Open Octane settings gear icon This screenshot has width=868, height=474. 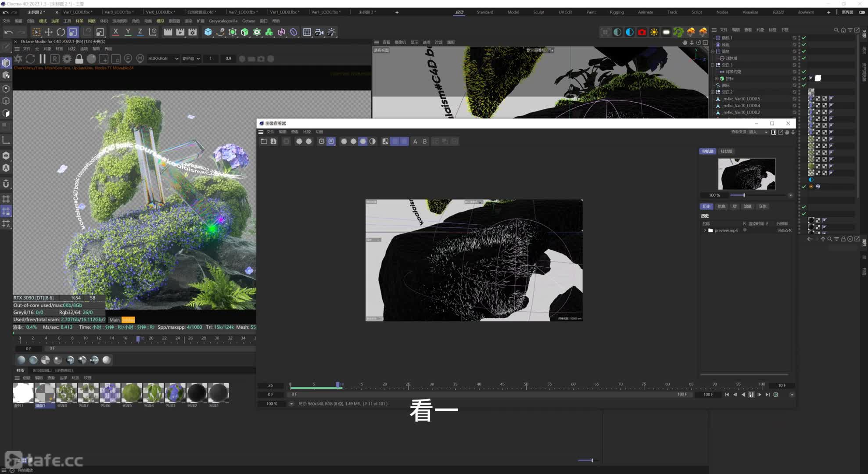pos(67,58)
